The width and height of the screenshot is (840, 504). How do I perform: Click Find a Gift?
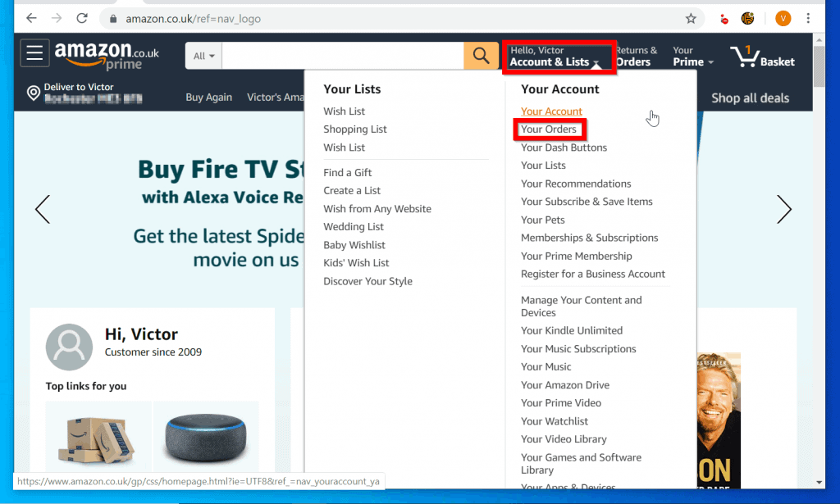tap(347, 172)
